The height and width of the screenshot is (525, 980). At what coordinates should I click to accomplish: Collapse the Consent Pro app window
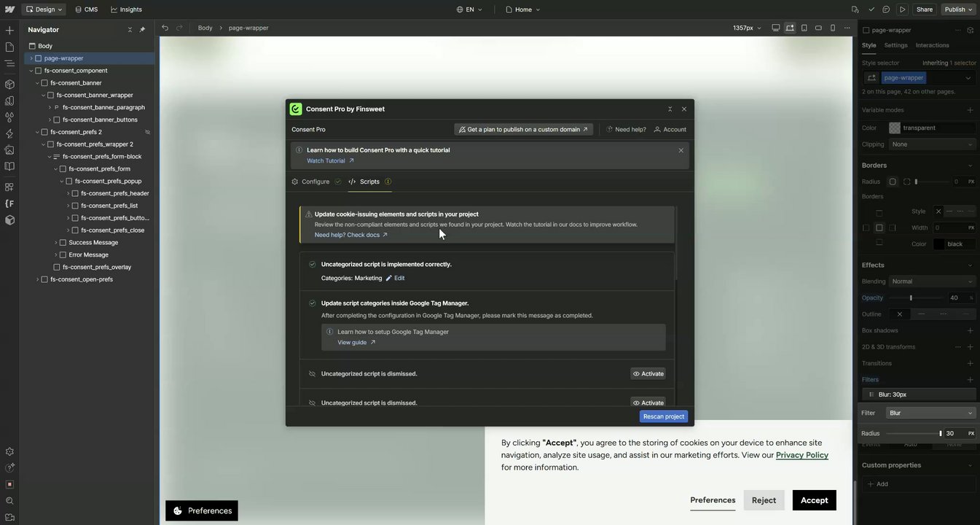(670, 109)
